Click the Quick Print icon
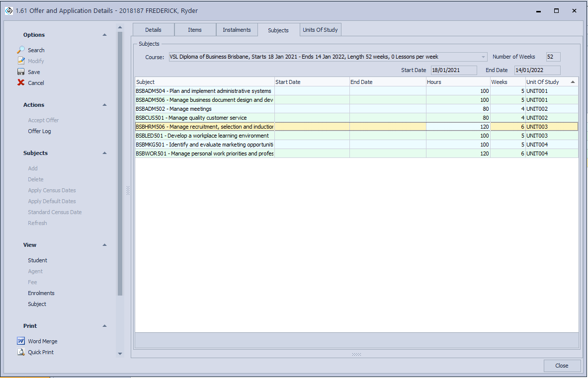 coord(21,352)
